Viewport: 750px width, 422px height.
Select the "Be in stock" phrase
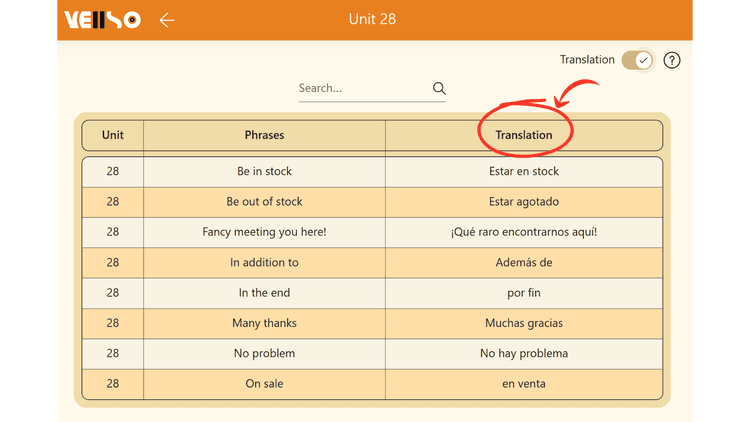(264, 172)
